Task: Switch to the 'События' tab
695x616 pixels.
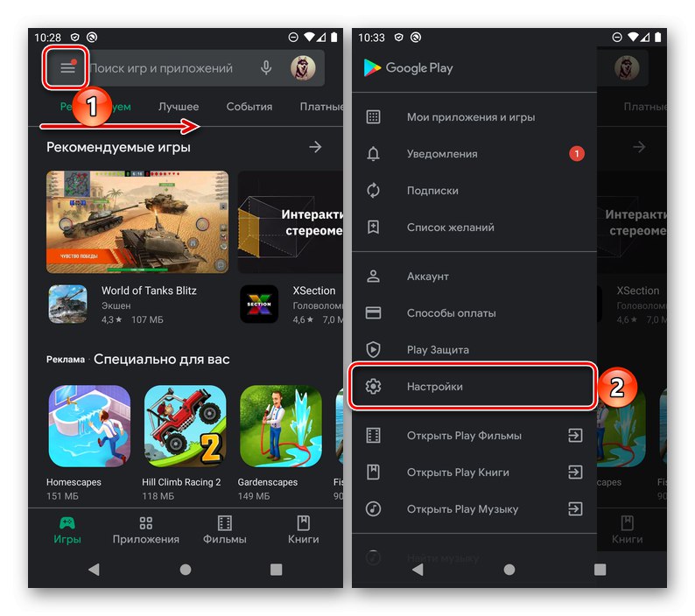Action: [249, 107]
